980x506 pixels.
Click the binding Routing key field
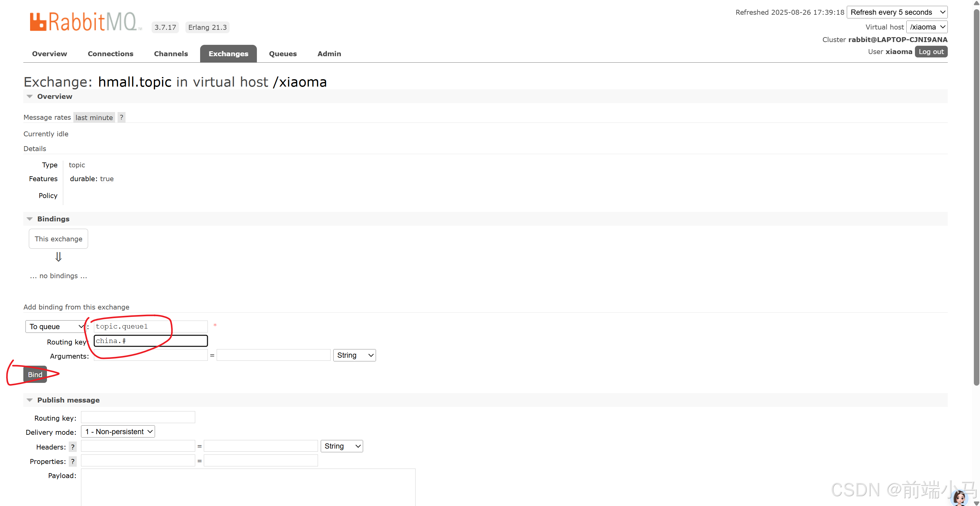151,341
